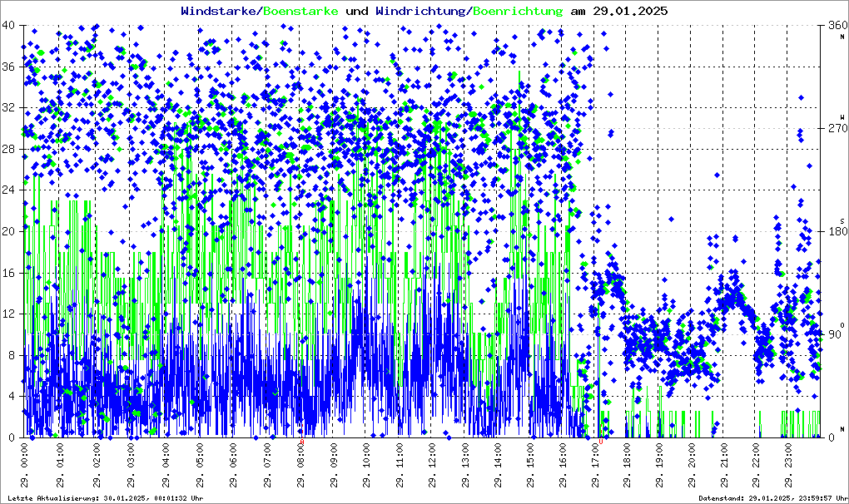
Task: Click the date "29.01.2025" in the title
Action: (630, 11)
